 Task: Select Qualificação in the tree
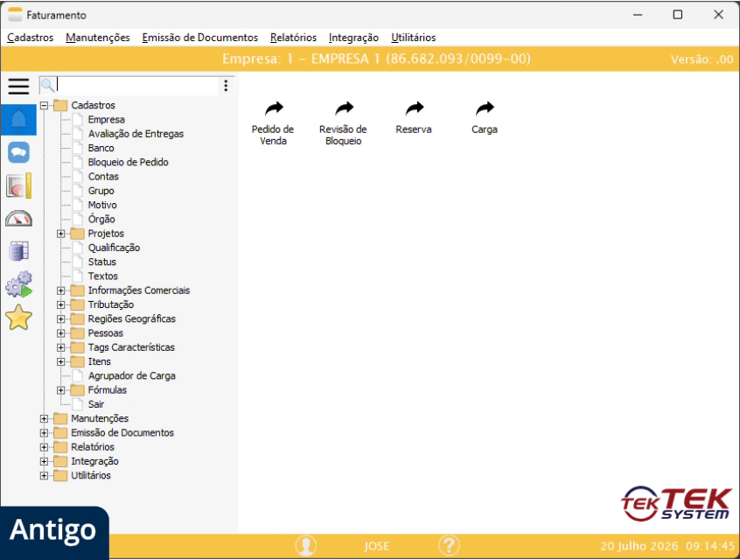pos(114,248)
